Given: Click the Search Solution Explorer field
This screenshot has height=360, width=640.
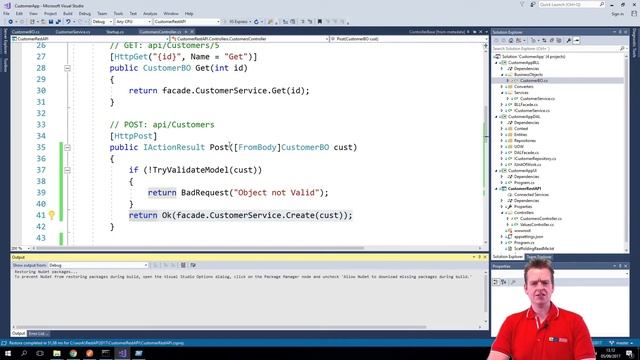Looking at the screenshot, I should [559, 49].
